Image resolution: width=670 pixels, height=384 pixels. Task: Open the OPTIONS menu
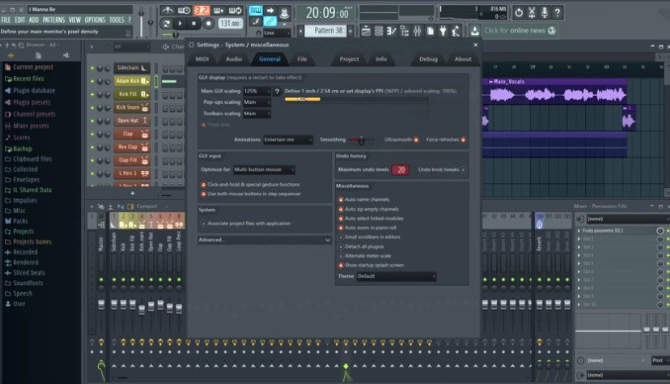95,20
